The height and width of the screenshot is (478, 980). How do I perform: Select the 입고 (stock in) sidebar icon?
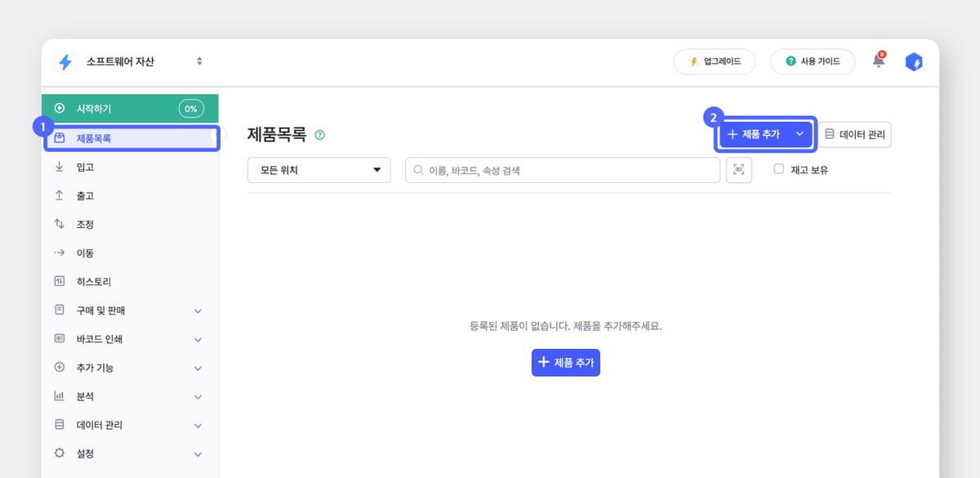click(60, 166)
